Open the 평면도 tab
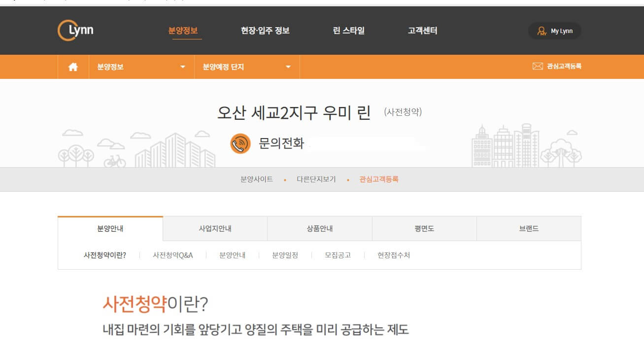Viewport: 644px width, 354px height. (424, 228)
